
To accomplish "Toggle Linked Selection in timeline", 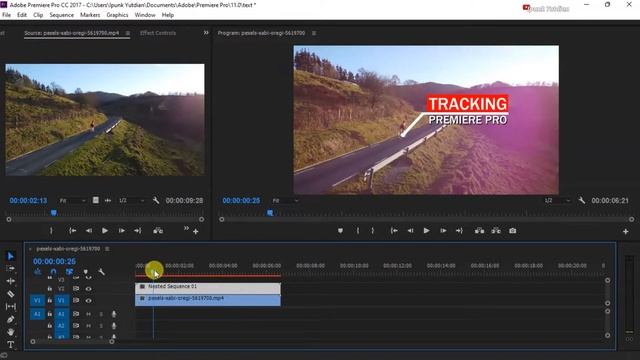I will pos(69,272).
